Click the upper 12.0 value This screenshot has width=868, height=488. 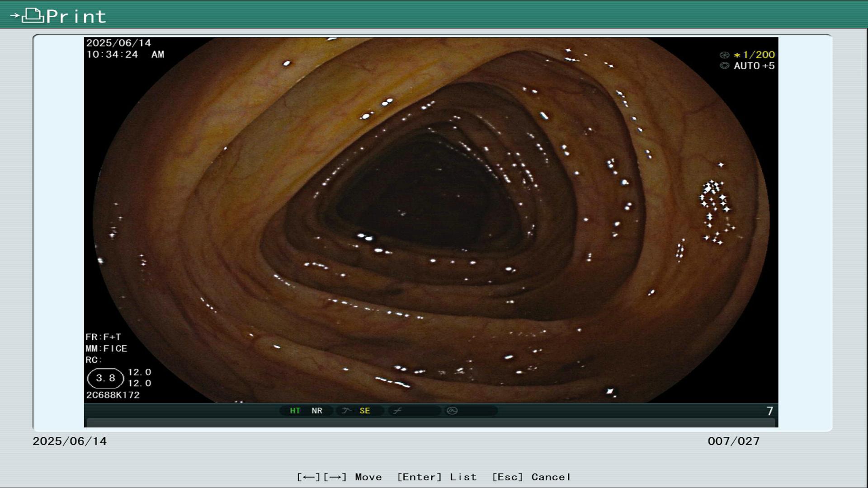click(x=139, y=372)
